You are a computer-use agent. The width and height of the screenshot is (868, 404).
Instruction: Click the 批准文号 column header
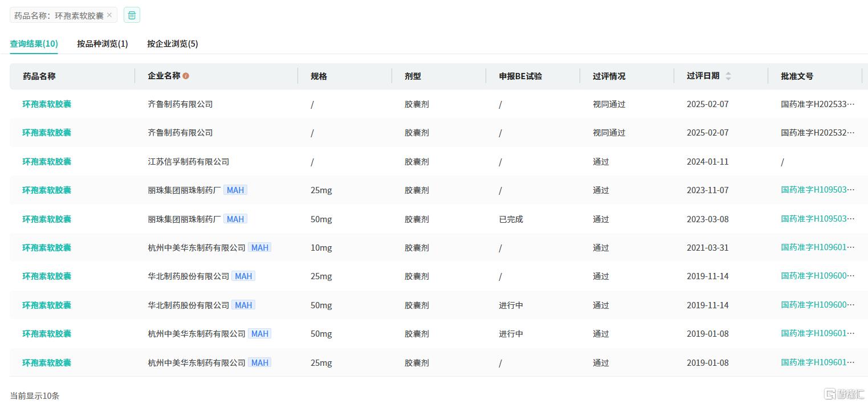797,76
